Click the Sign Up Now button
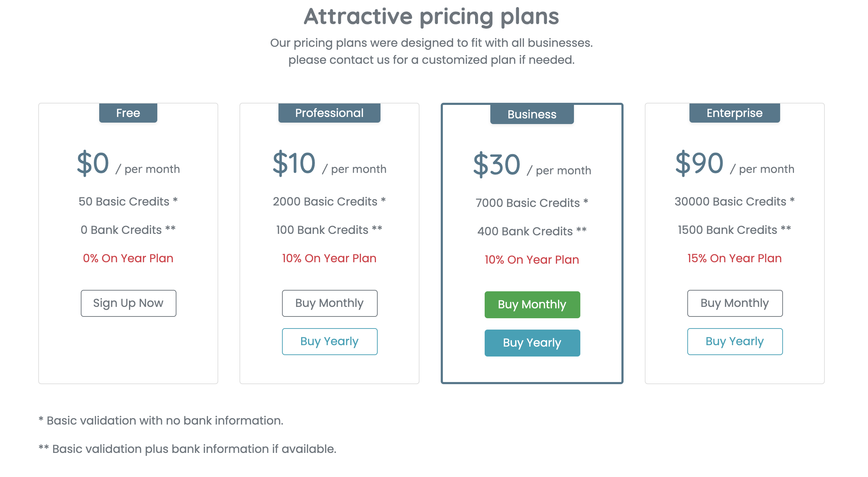 tap(128, 303)
